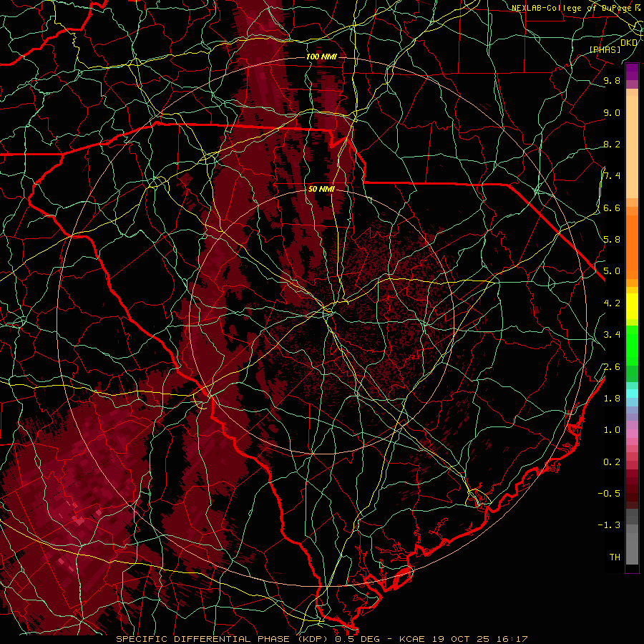
Task: Click the 7.4 scale value
Action: click(x=612, y=176)
